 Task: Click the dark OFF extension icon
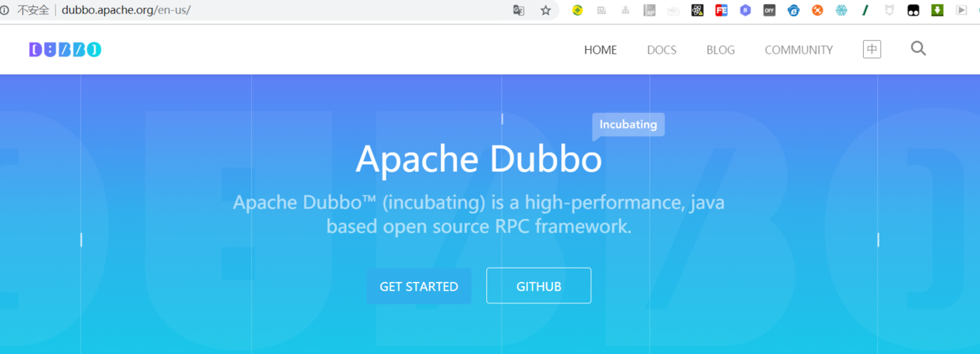(x=769, y=10)
